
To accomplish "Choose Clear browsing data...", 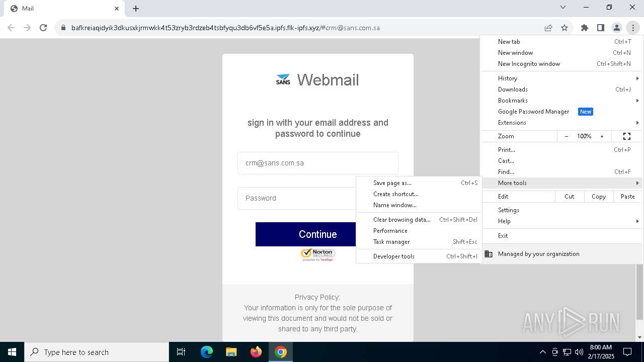I will pyautogui.click(x=419, y=220).
